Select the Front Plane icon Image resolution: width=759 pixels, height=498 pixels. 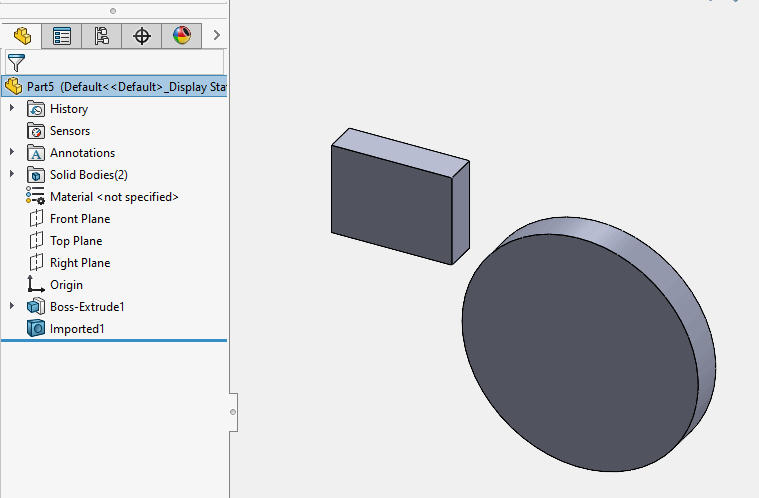[36, 219]
